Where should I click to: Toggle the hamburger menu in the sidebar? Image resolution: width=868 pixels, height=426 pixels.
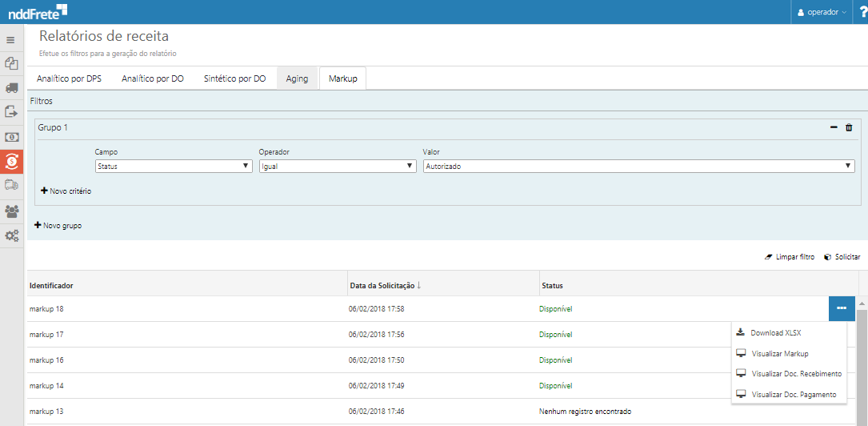coord(11,39)
